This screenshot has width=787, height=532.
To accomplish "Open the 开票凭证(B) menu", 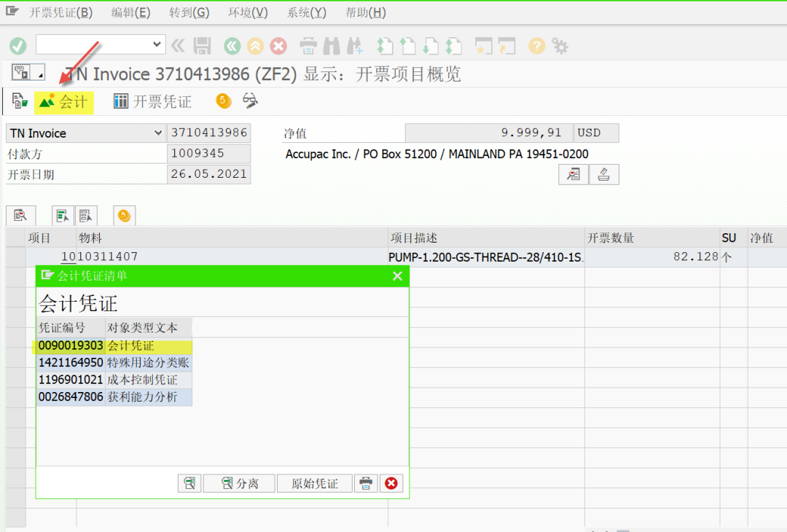I will point(60,12).
